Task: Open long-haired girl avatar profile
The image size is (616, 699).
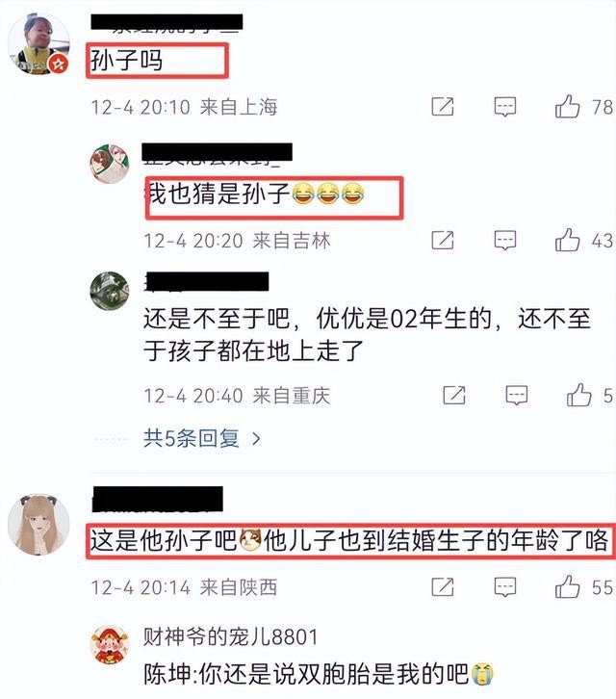Action: pyautogui.click(x=38, y=524)
